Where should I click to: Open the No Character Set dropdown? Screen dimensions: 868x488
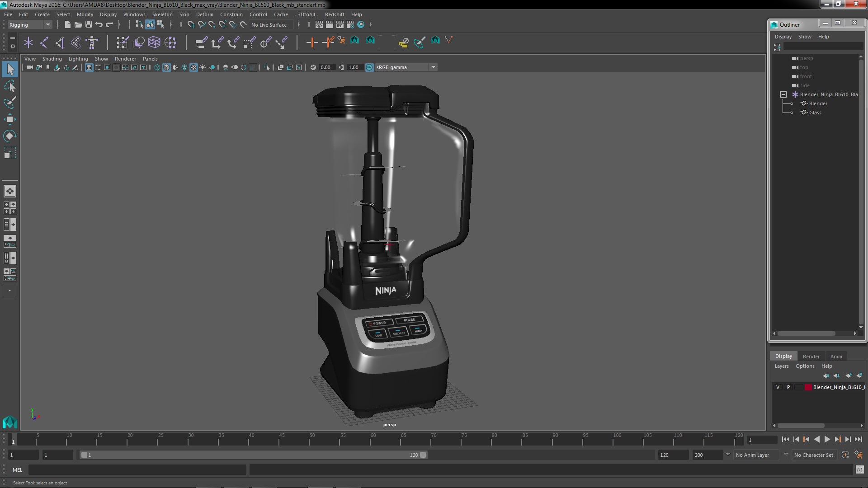coord(815,455)
